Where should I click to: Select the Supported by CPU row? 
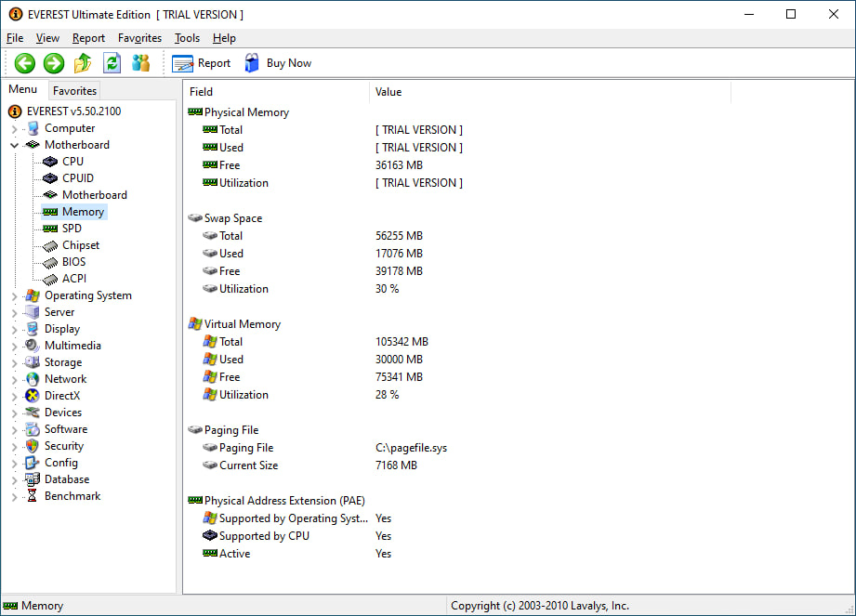click(x=457, y=536)
